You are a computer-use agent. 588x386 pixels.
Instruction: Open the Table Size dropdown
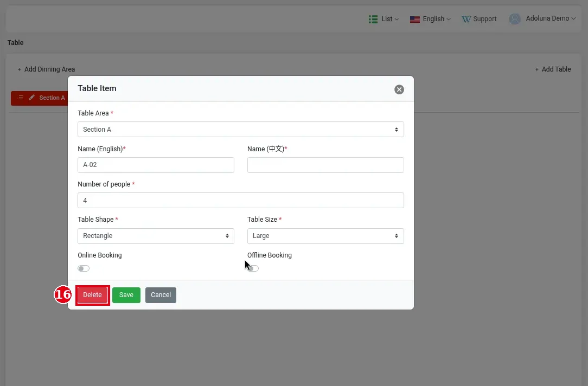pyautogui.click(x=325, y=236)
